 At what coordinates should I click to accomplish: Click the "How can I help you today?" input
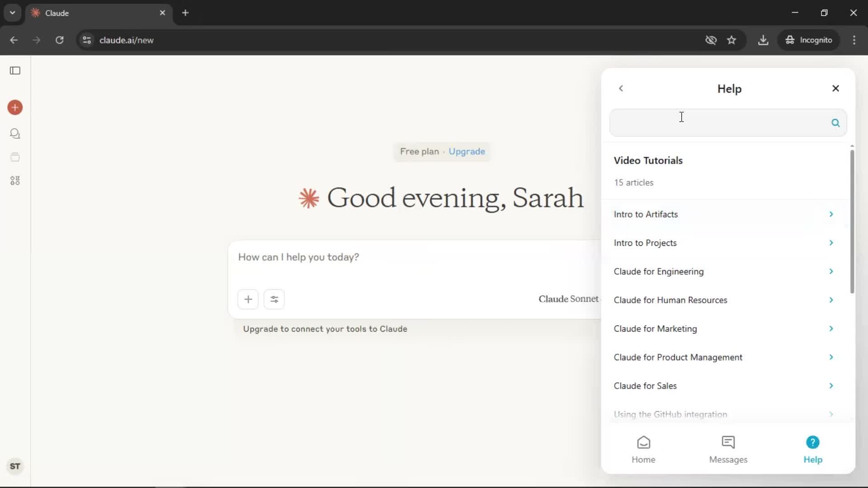point(298,257)
